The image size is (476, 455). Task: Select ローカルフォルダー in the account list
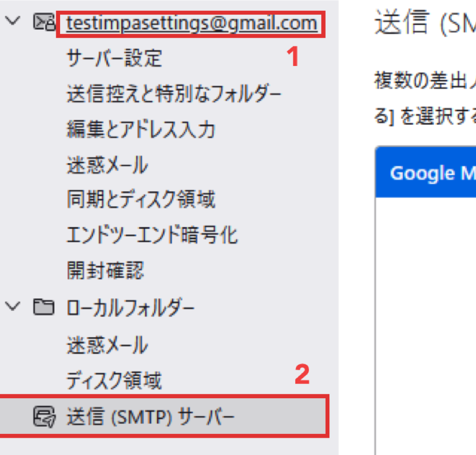pyautogui.click(x=130, y=307)
